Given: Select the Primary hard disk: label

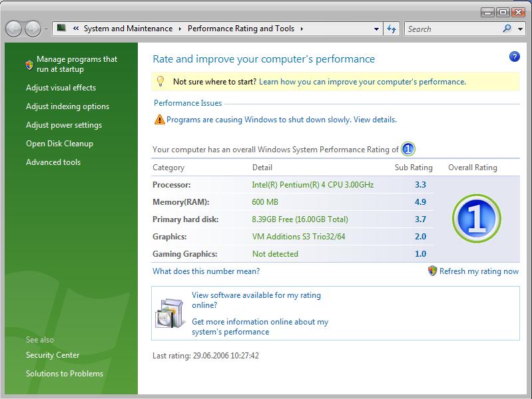Looking at the screenshot, I should pos(185,219).
